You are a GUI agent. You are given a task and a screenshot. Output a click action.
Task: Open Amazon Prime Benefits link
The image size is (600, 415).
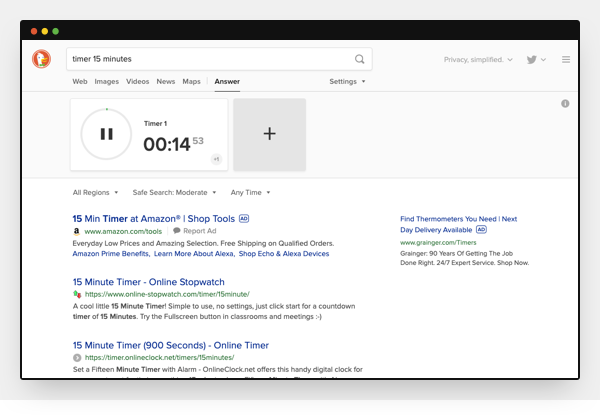(111, 254)
